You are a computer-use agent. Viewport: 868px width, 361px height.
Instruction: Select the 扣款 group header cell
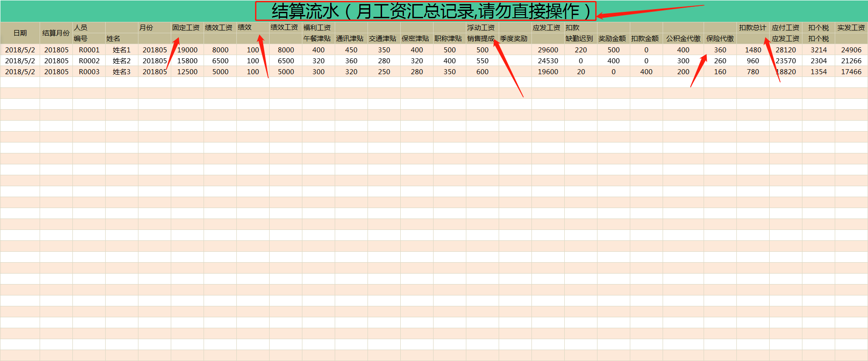[581, 28]
